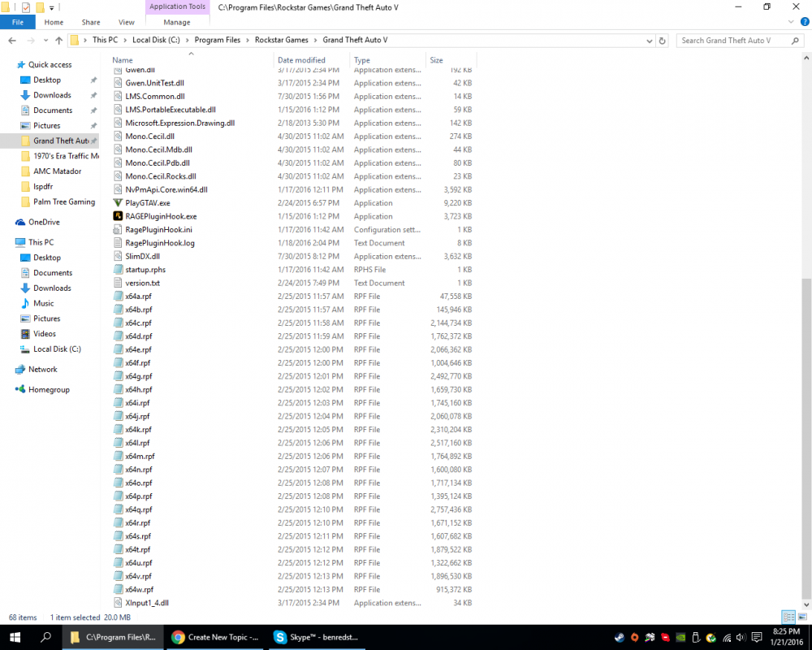This screenshot has height=650, width=812.
Task: Switch to large thumbnails view in the status bar
Action: [x=802, y=617]
